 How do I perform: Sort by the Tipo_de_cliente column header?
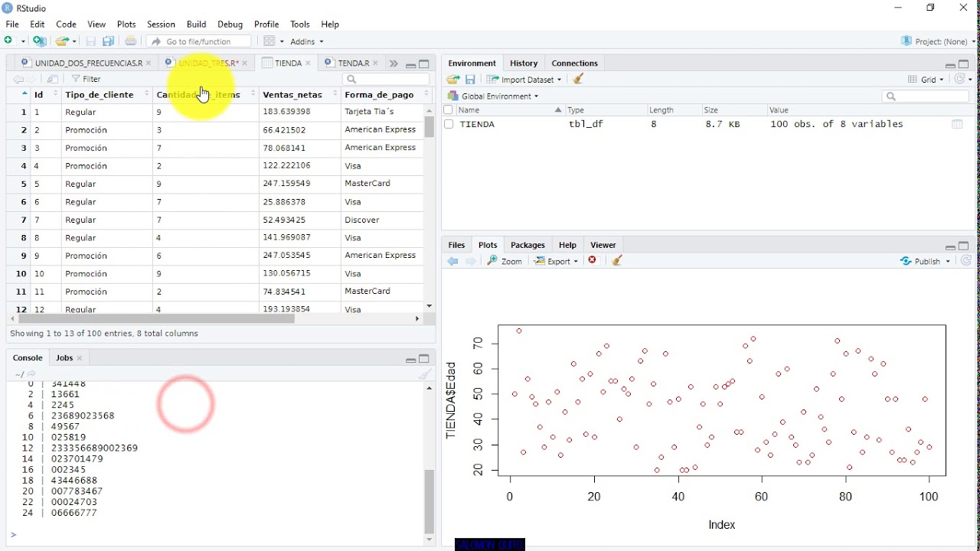point(106,95)
